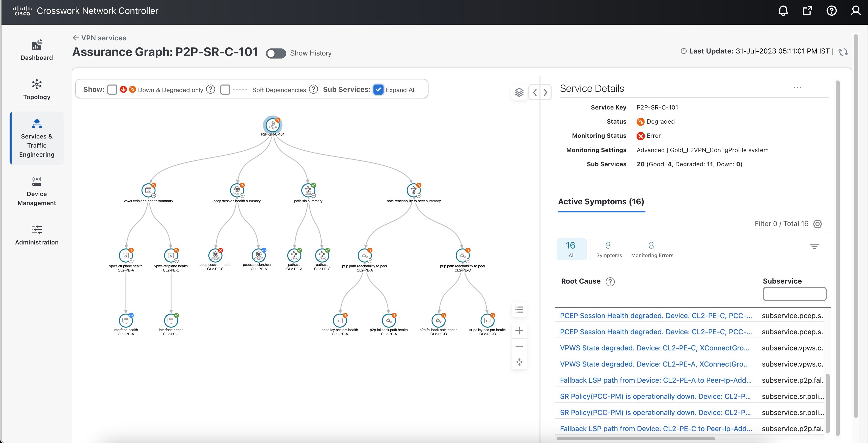Image resolution: width=868 pixels, height=443 pixels.
Task: Click the filter icon in Active Symptoms panel
Action: click(815, 246)
